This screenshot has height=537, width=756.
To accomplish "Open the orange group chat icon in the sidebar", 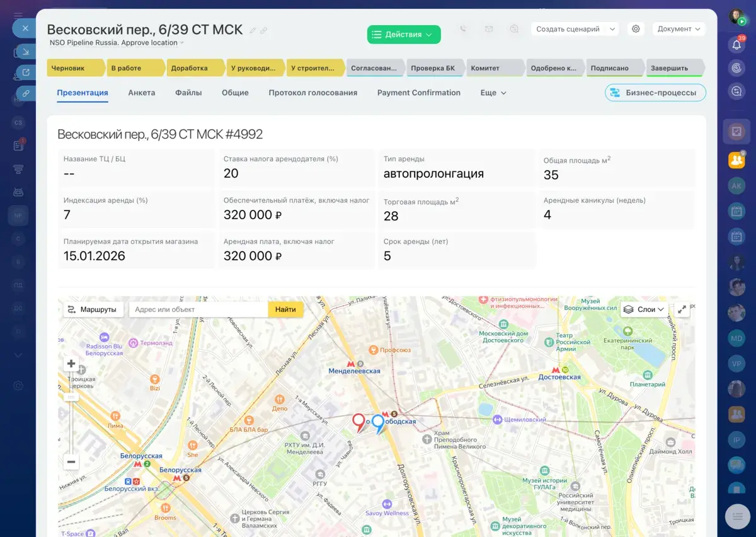I will click(x=736, y=160).
